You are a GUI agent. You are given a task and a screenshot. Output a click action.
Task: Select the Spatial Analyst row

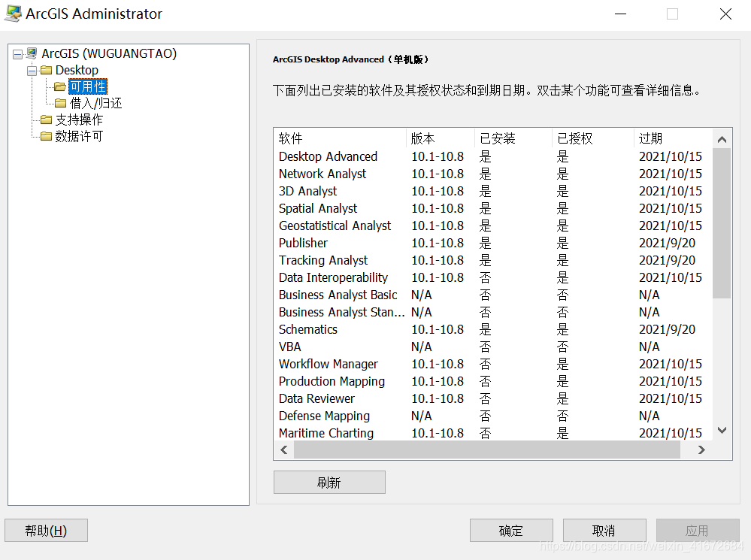pos(318,208)
